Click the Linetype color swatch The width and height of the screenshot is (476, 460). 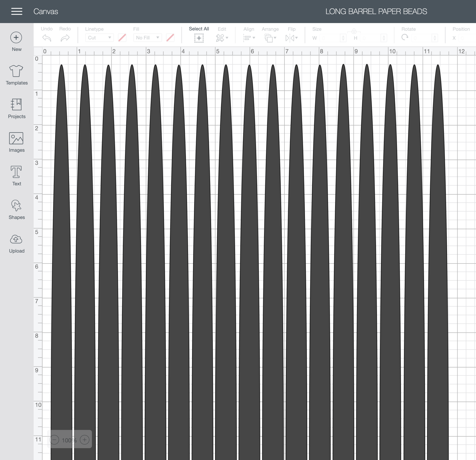point(122,38)
